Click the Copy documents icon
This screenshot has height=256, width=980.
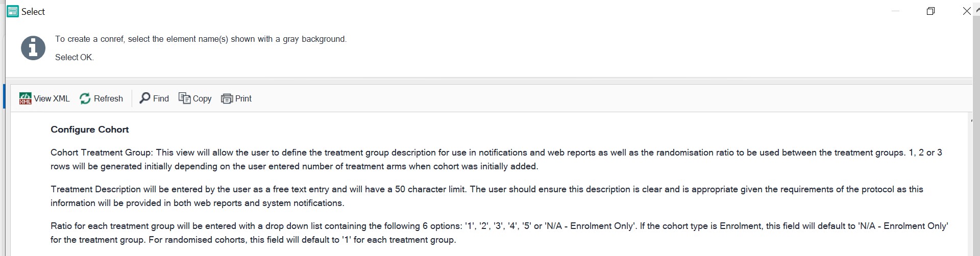point(184,98)
